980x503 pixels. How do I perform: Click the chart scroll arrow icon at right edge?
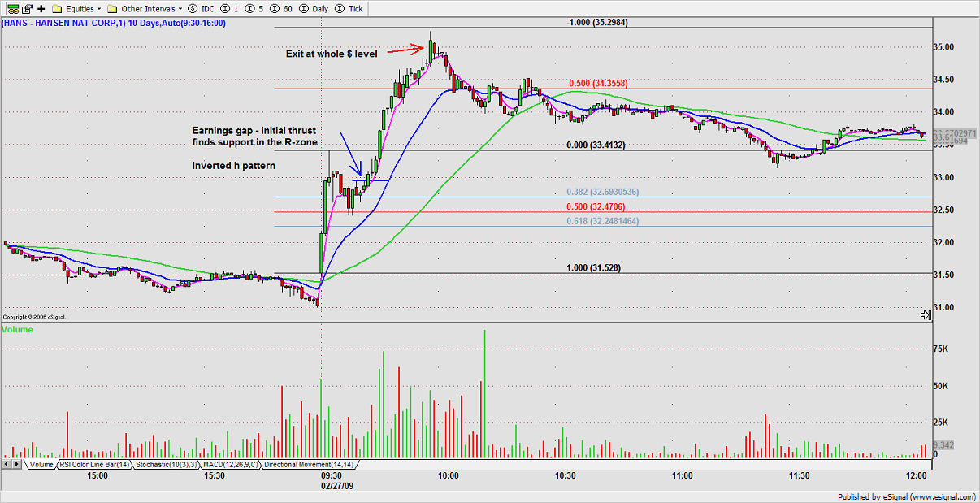(x=926, y=314)
